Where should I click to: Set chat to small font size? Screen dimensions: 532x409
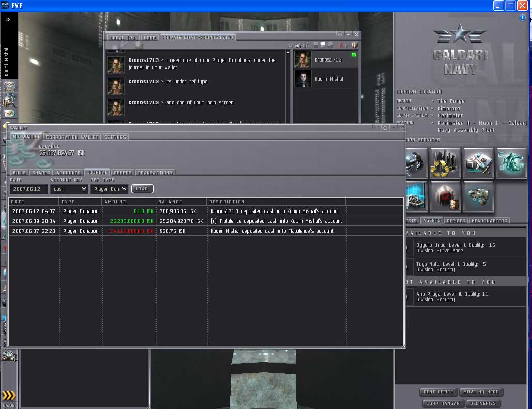(290, 45)
